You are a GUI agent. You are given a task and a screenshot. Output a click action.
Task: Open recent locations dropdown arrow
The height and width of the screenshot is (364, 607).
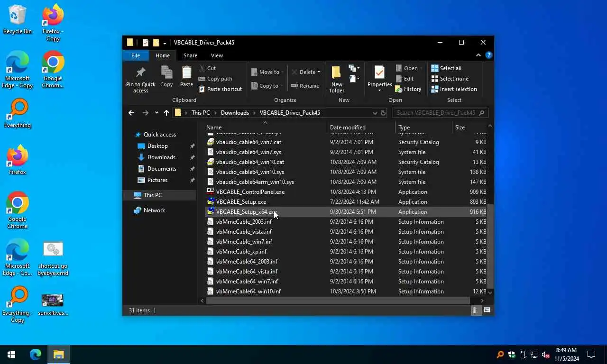tap(156, 113)
